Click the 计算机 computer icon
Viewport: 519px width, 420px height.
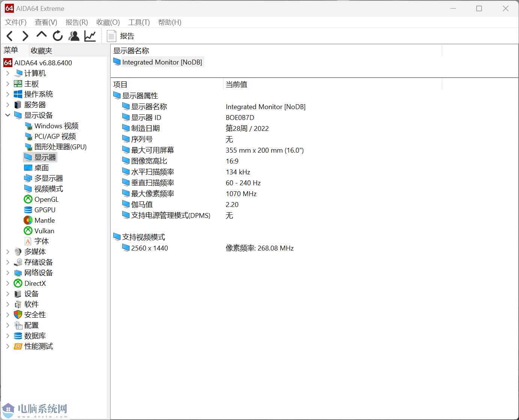tap(18, 73)
